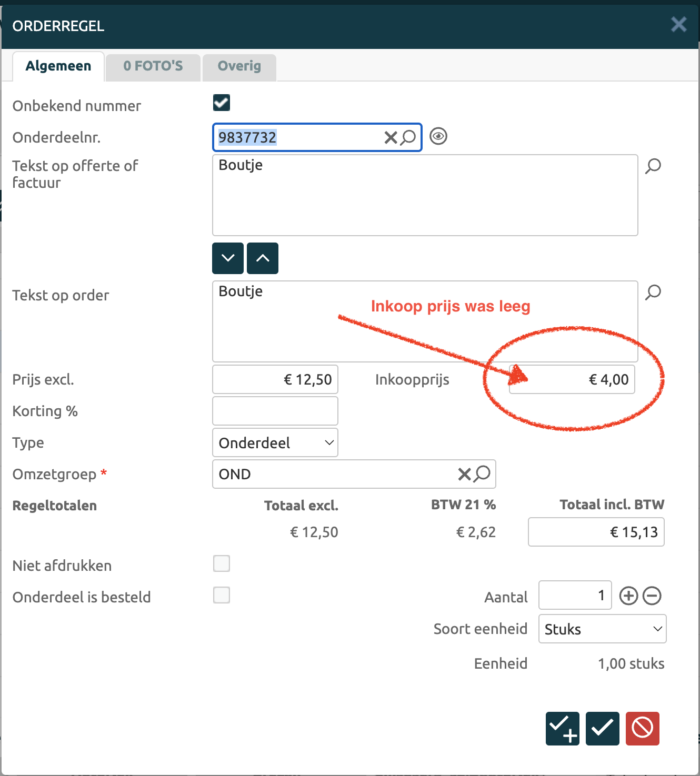Click the eye icon next to Onderdeelnr.
Viewport: 700px width, 776px height.
coord(438,136)
